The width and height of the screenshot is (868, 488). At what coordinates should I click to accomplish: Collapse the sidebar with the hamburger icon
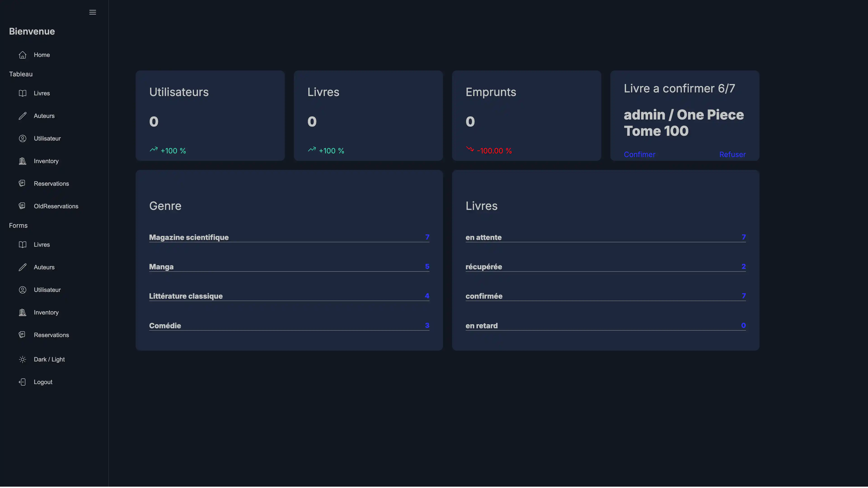[x=92, y=12]
